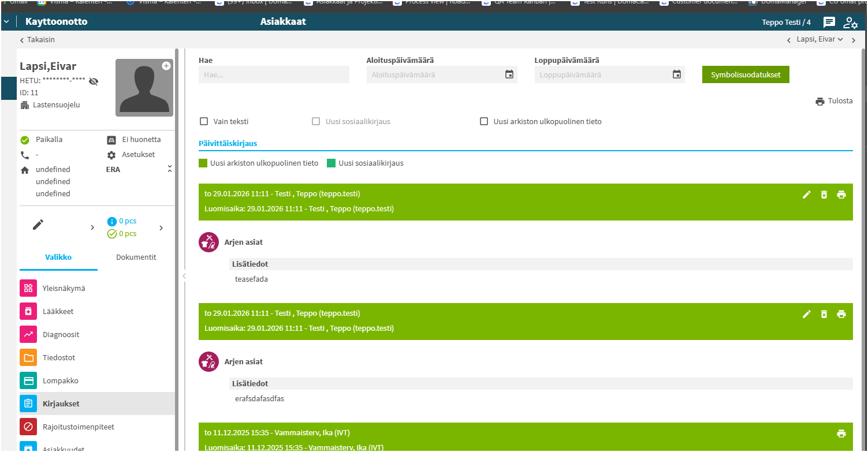
Task: Toggle Uusi sosiaalikirjaus checkbox
Action: [316, 121]
